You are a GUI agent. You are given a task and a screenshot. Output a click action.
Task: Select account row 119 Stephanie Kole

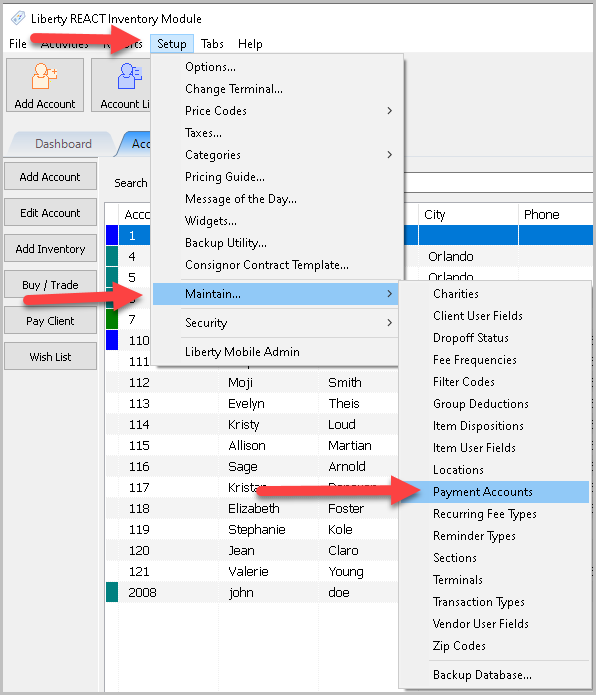click(x=252, y=530)
